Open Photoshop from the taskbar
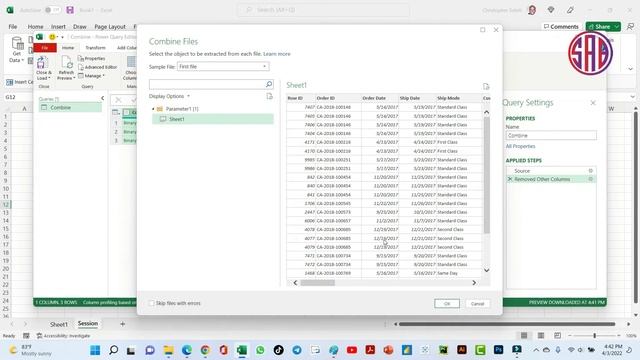640x360 pixels. (498, 350)
